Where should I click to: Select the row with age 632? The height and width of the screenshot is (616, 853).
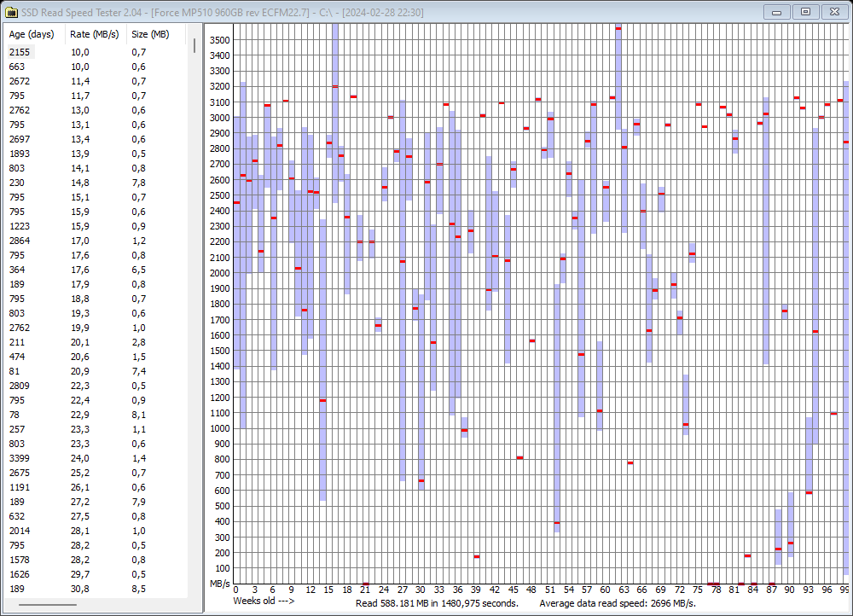click(96, 516)
